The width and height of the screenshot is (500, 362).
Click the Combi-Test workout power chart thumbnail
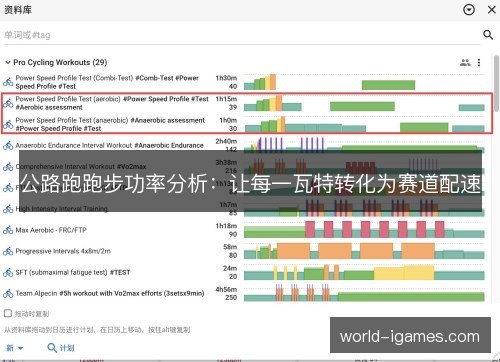click(364, 82)
